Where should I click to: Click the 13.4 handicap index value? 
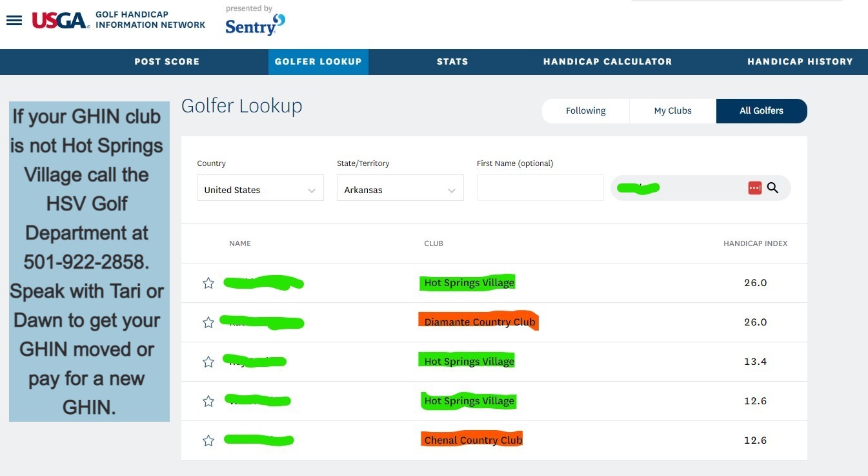(755, 362)
